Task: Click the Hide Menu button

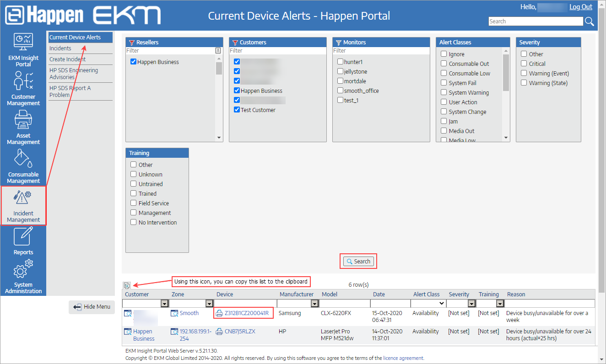Action: (x=92, y=307)
